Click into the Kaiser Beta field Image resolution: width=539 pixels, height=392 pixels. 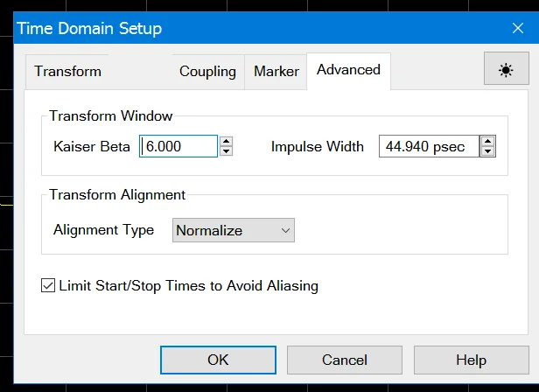[178, 146]
